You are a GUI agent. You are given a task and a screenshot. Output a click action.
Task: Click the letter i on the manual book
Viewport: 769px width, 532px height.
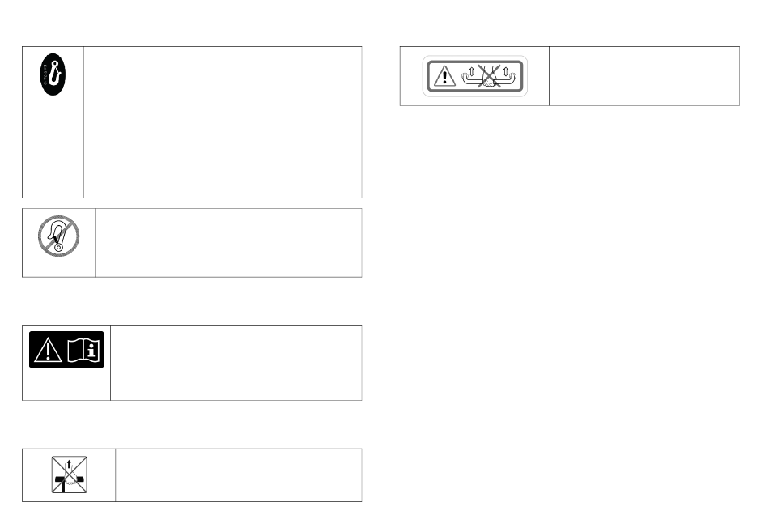(91, 351)
